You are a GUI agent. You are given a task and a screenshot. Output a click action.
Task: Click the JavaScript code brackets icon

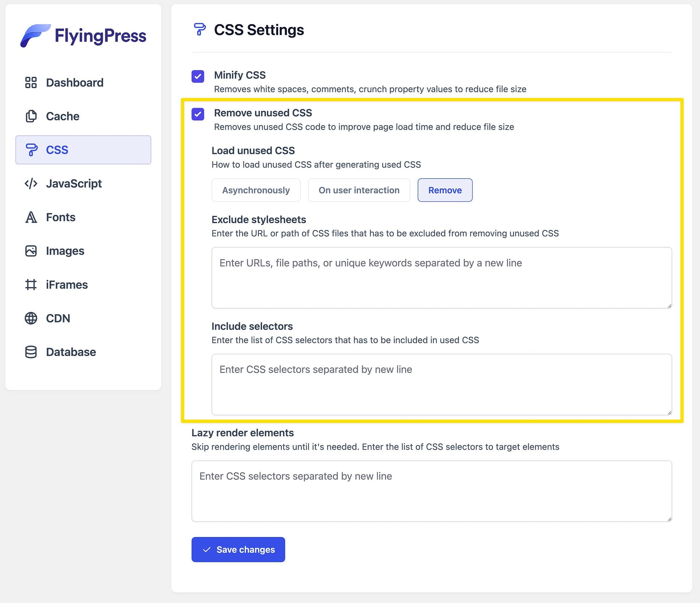(x=31, y=183)
